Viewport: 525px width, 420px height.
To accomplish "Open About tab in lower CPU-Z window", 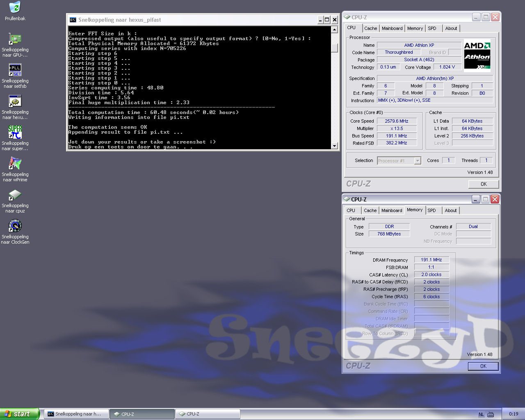I will (x=451, y=210).
